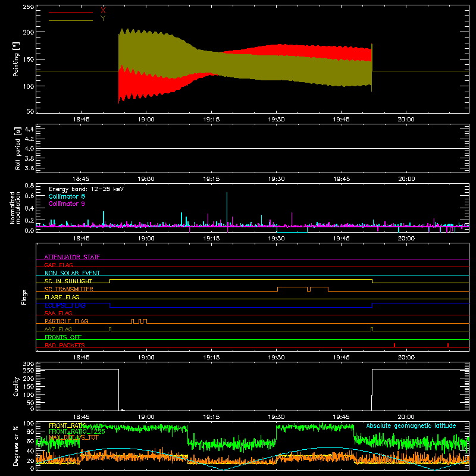Select the SAA_FLAG label

pos(58,313)
